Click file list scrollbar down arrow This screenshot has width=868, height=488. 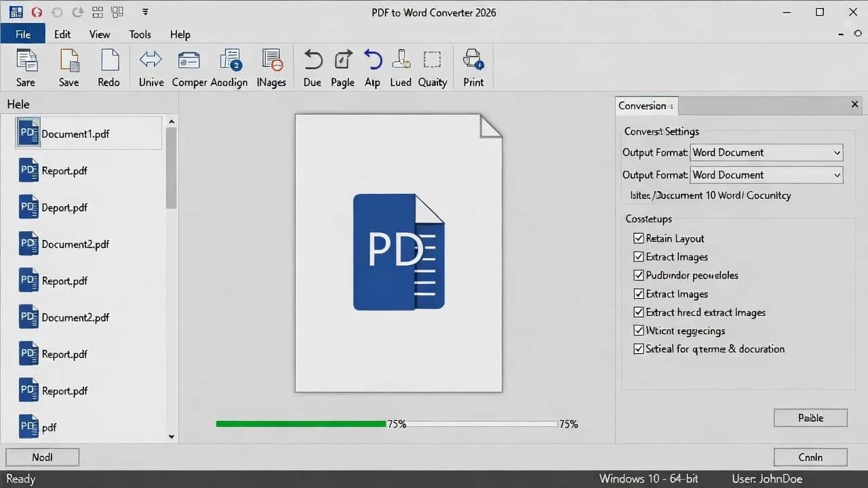click(x=172, y=436)
